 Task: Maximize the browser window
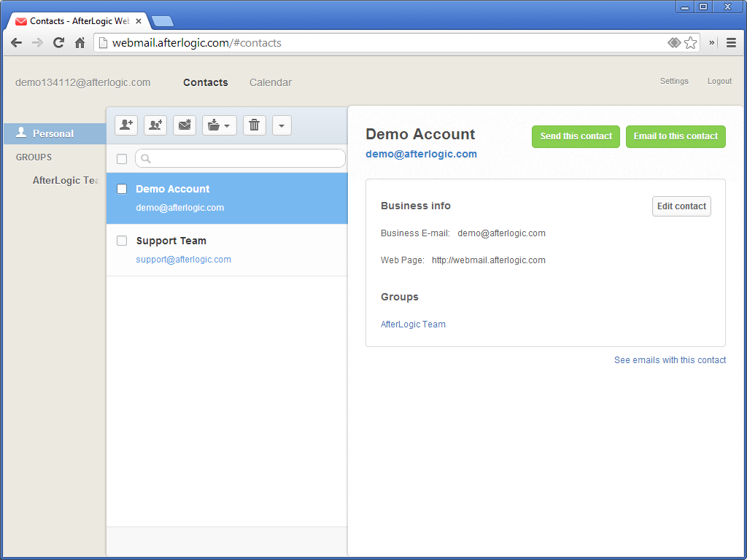tap(703, 7)
